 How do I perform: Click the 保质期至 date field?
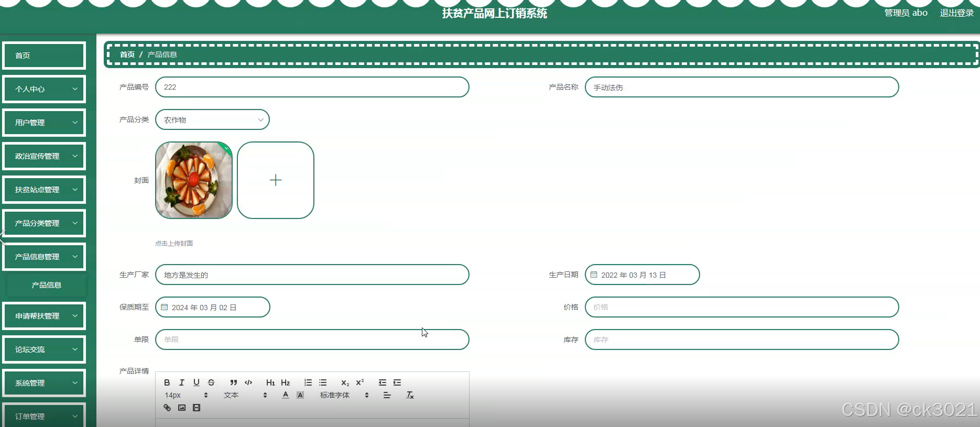(x=213, y=307)
